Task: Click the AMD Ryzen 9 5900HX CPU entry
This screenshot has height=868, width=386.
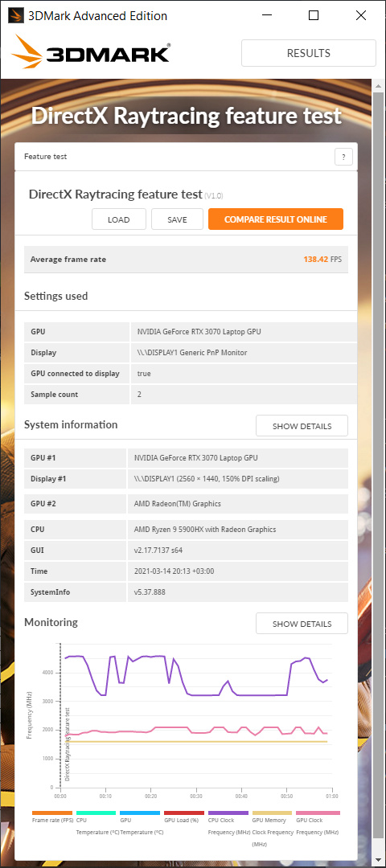Action: [205, 529]
